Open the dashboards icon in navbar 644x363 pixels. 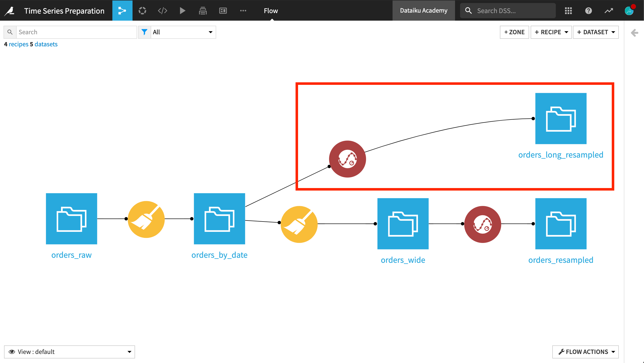pos(223,11)
